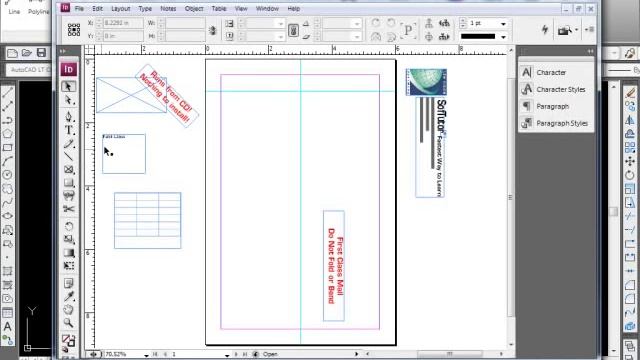This screenshot has height=360, width=640.
Task: Click the black stroke style swatch
Action: (478, 36)
